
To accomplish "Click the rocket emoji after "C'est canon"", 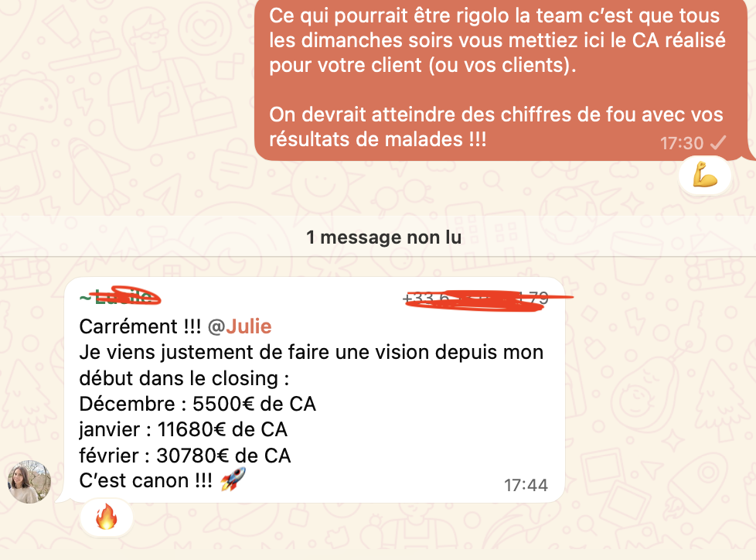I will [x=233, y=480].
